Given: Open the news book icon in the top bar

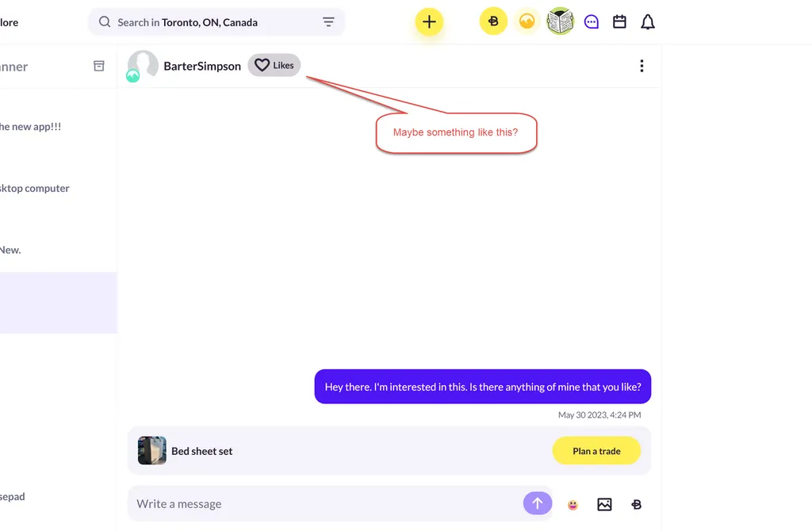Looking at the screenshot, I should pos(560,21).
